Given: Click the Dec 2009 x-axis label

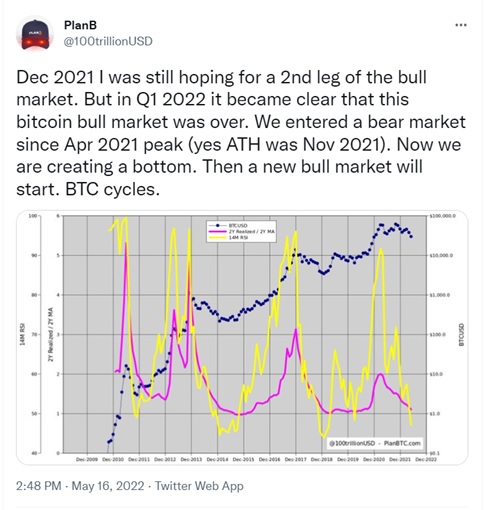Looking at the screenshot, I should click(x=87, y=459).
